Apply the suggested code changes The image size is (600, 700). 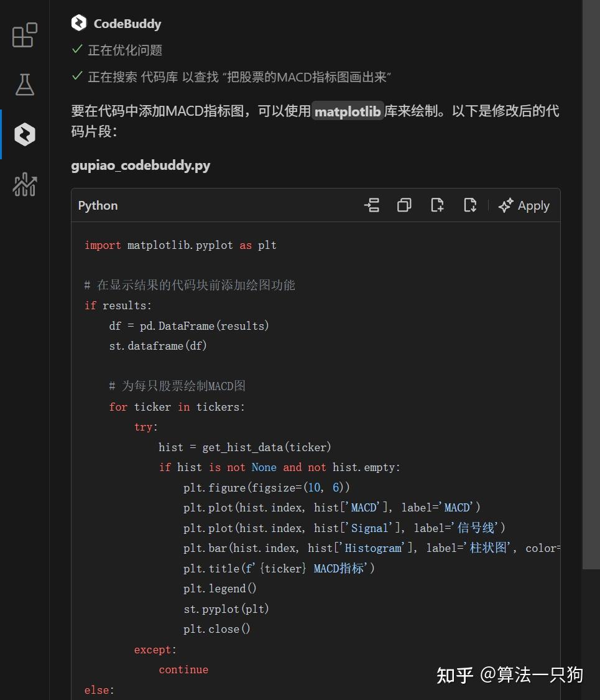[x=524, y=205]
